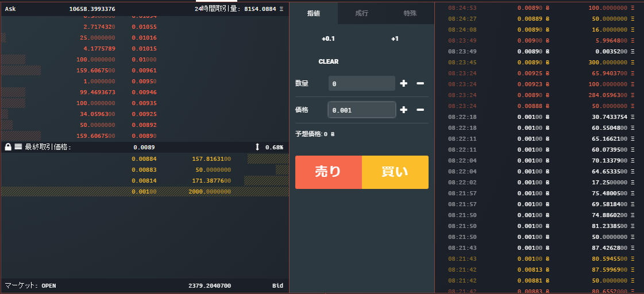
Task: Select ask price 0.00892 in order book
Action: point(144,125)
